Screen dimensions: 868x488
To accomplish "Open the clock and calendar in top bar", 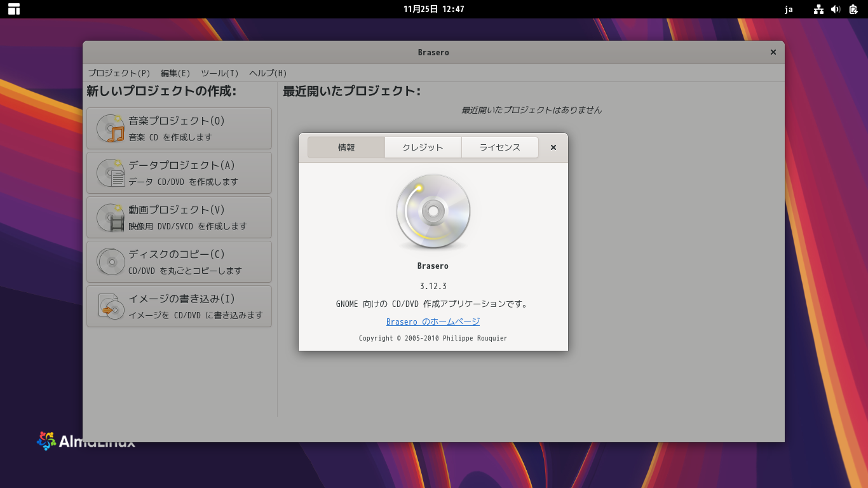I will coord(434,9).
